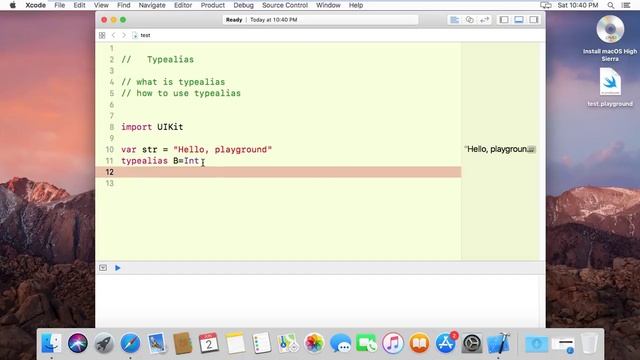Open Notes from the Dock
640x360 pixels.
[x=235, y=343]
